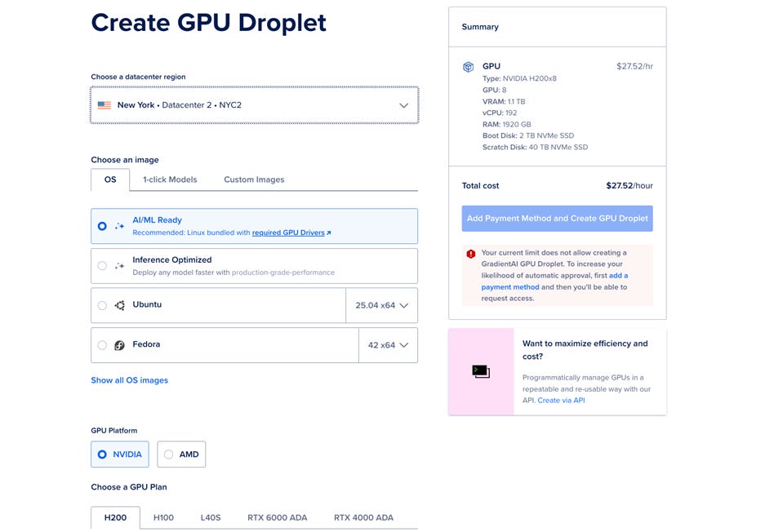This screenshot has width=765, height=532.
Task: Click the GPU $27.52/hr price
Action: (x=634, y=66)
